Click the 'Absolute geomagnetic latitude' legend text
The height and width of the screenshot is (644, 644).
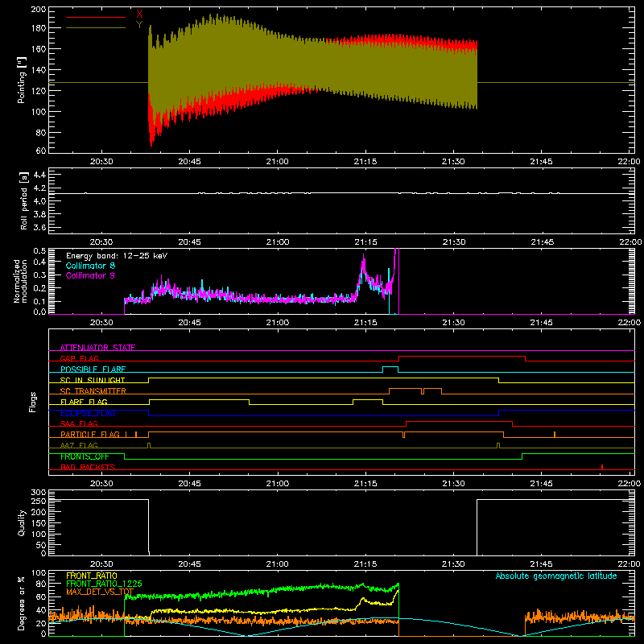point(556,576)
